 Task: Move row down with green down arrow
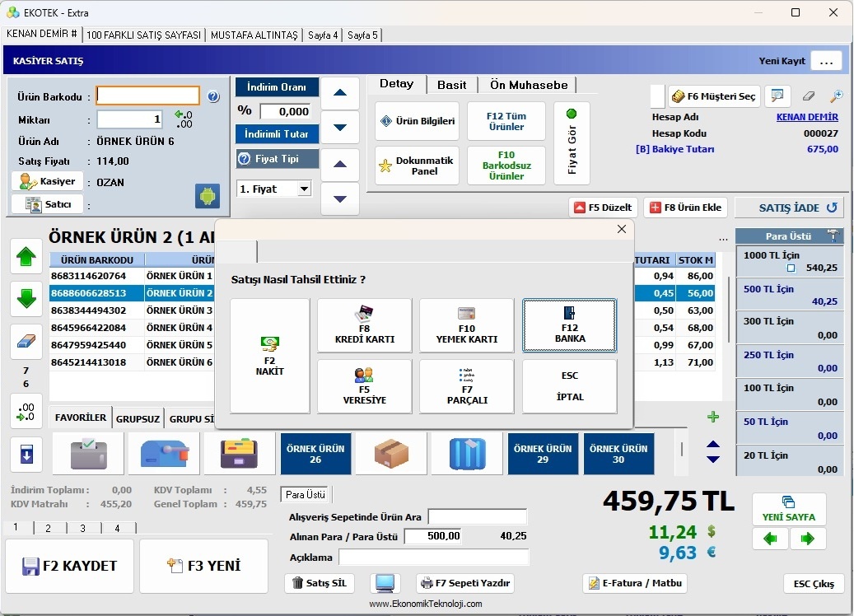(x=26, y=298)
